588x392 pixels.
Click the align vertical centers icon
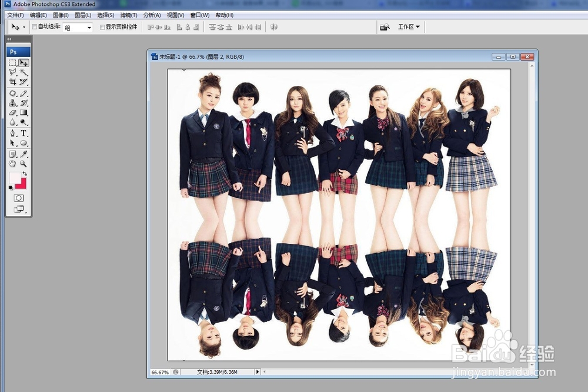click(159, 27)
